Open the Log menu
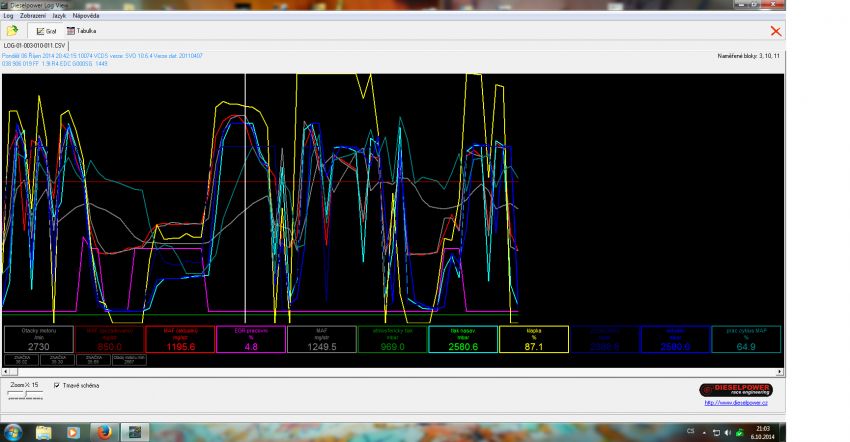Viewport: 850px width, 442px height. (x=9, y=17)
